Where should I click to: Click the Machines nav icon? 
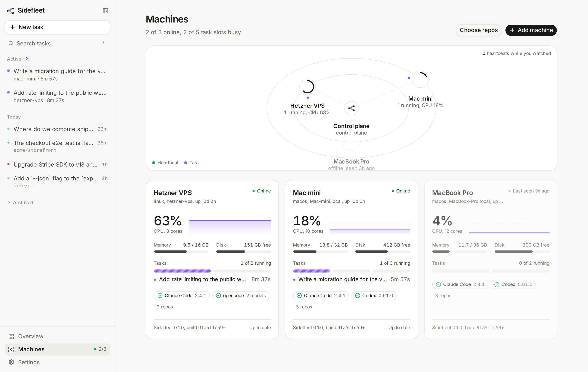(x=11, y=349)
